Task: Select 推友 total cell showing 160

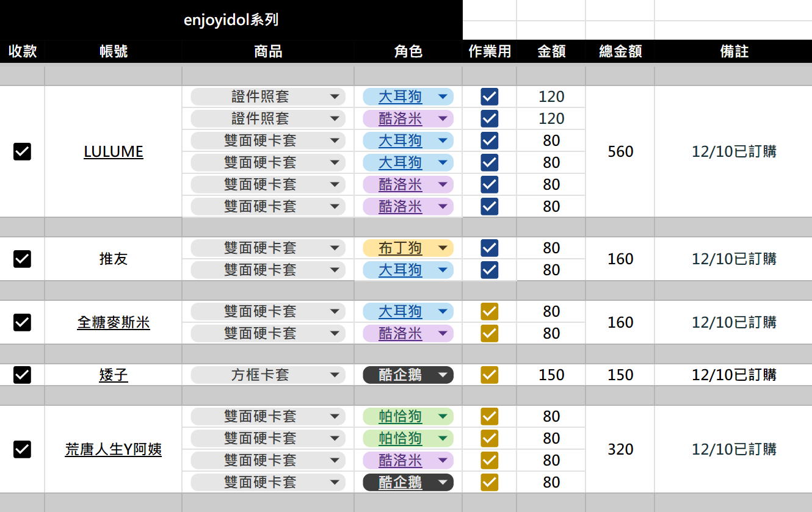Action: [x=620, y=259]
